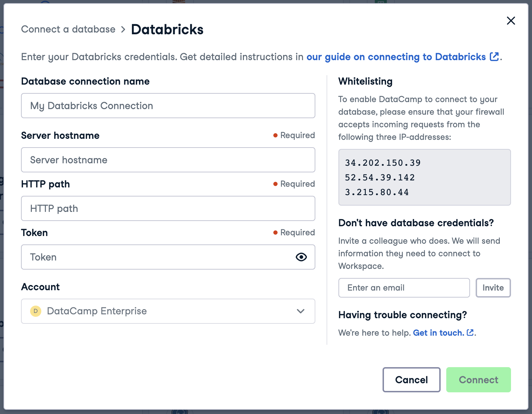Click into the Server hostname field
Screen dimensions: 532x414
[168, 160]
